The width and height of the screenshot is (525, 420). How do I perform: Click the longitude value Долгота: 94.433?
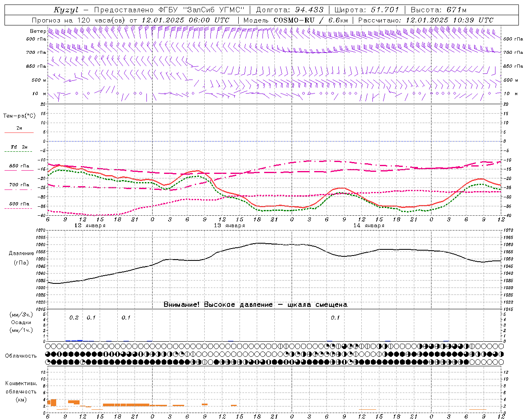290,9
